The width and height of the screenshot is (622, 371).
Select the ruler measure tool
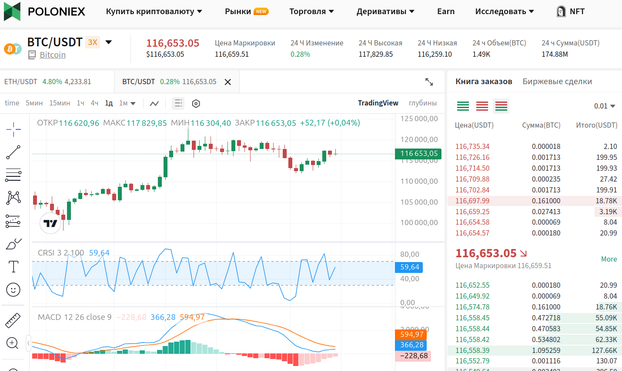coord(13,320)
